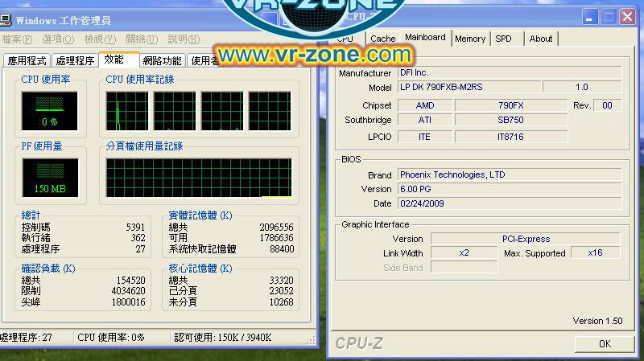Close the CPU-Z window

pos(627,17)
